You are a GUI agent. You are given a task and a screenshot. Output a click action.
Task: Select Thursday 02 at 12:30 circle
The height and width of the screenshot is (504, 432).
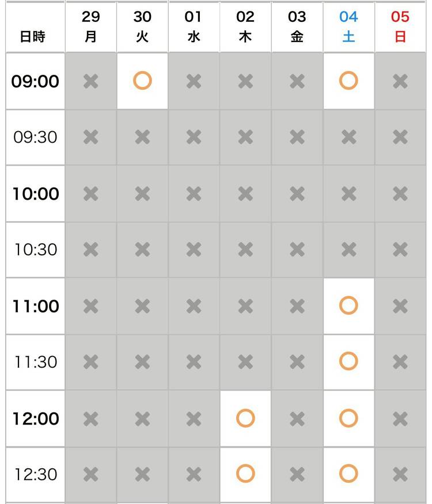click(245, 474)
